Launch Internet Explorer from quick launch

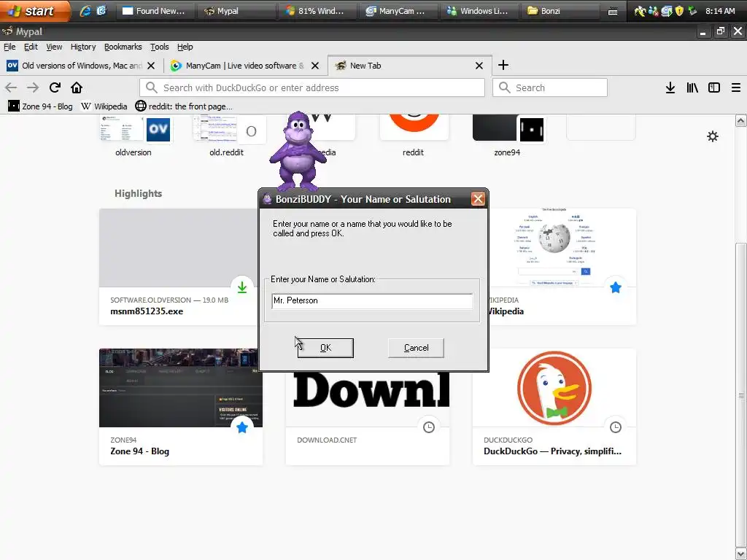coord(85,10)
